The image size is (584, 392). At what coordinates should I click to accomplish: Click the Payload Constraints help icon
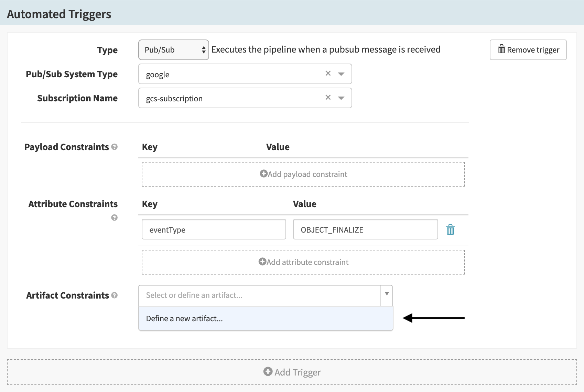[115, 147]
